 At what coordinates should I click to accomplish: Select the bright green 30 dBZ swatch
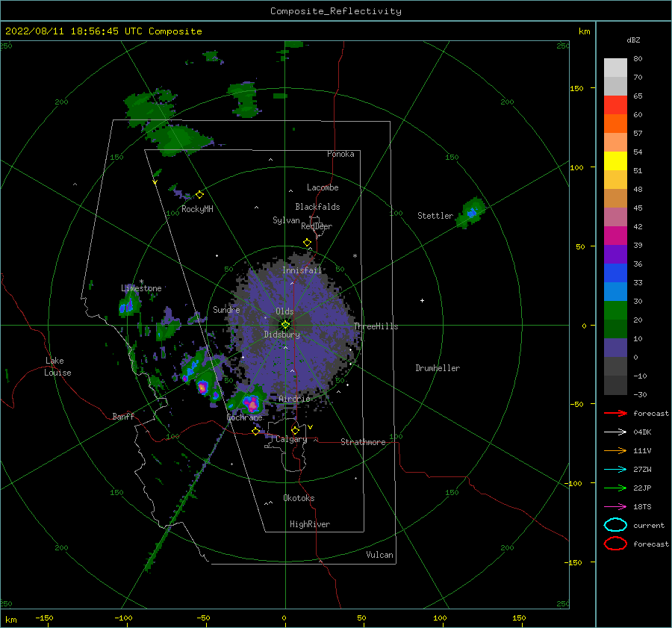point(615,310)
